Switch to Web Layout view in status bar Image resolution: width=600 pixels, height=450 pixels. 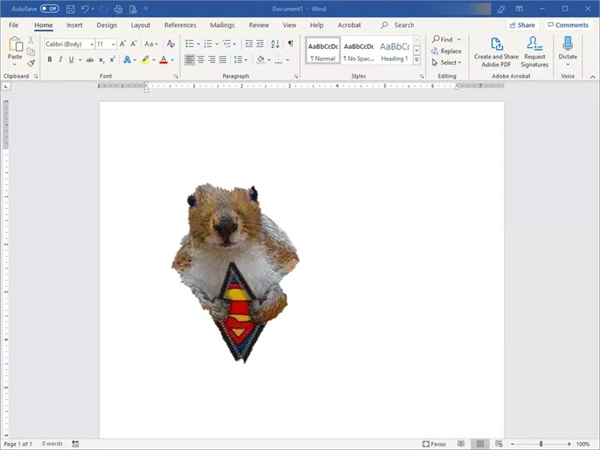[499, 444]
